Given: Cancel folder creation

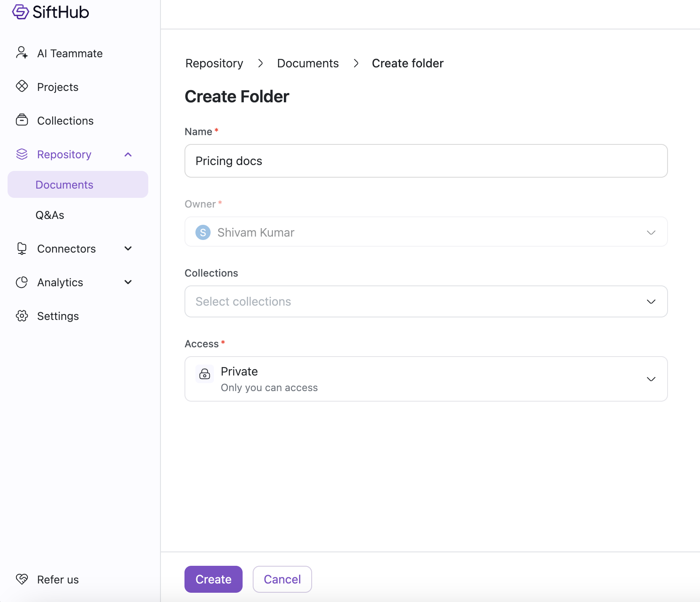Looking at the screenshot, I should click(282, 579).
